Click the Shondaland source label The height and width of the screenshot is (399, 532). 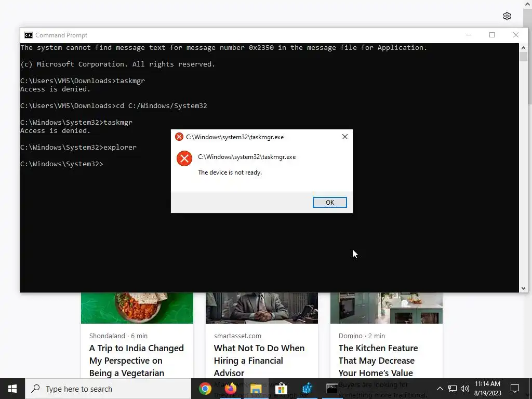point(107,336)
